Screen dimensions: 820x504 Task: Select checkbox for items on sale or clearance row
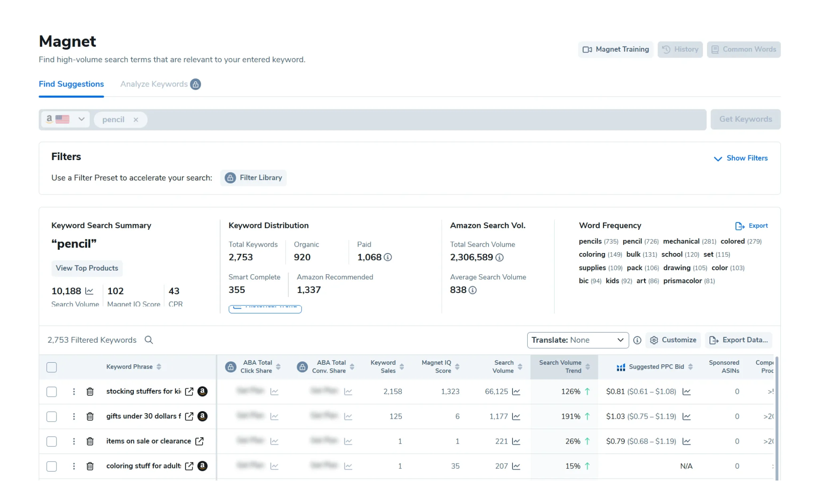(x=52, y=441)
